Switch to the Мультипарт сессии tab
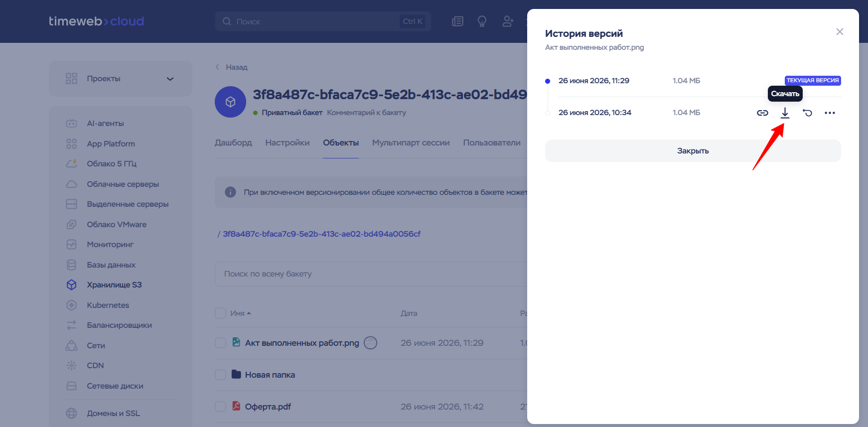The image size is (868, 427). tap(411, 143)
